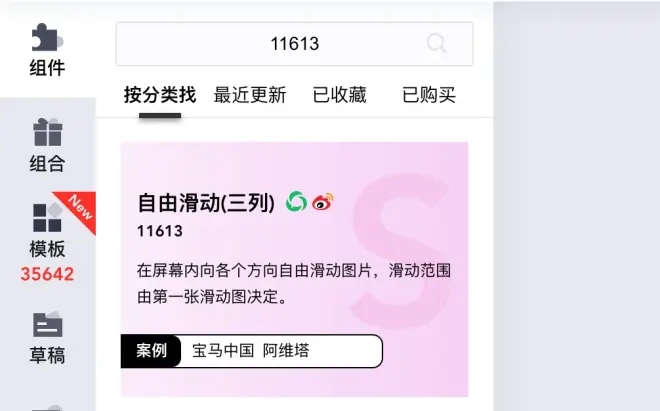Open the 草稿 folder icon
This screenshot has width=660, height=411.
48,324
